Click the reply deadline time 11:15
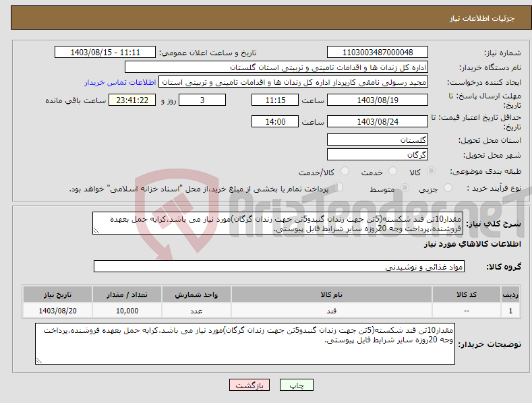532x403 pixels. 275,100
